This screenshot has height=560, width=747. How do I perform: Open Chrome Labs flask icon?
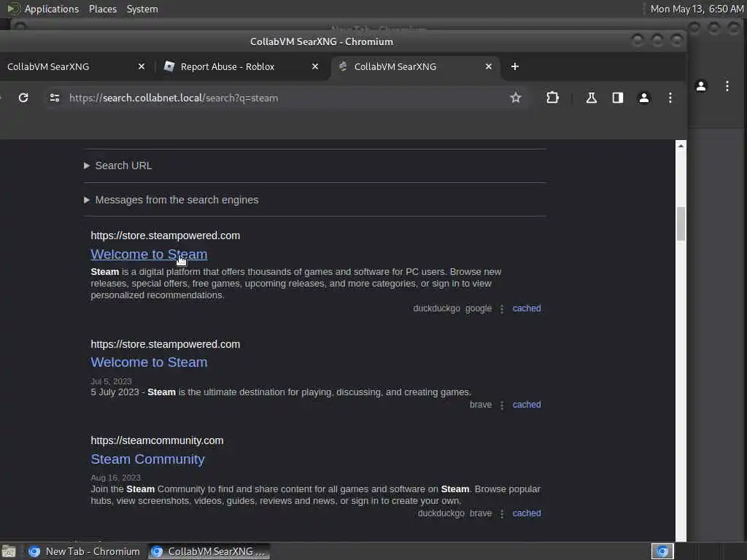pyautogui.click(x=591, y=98)
